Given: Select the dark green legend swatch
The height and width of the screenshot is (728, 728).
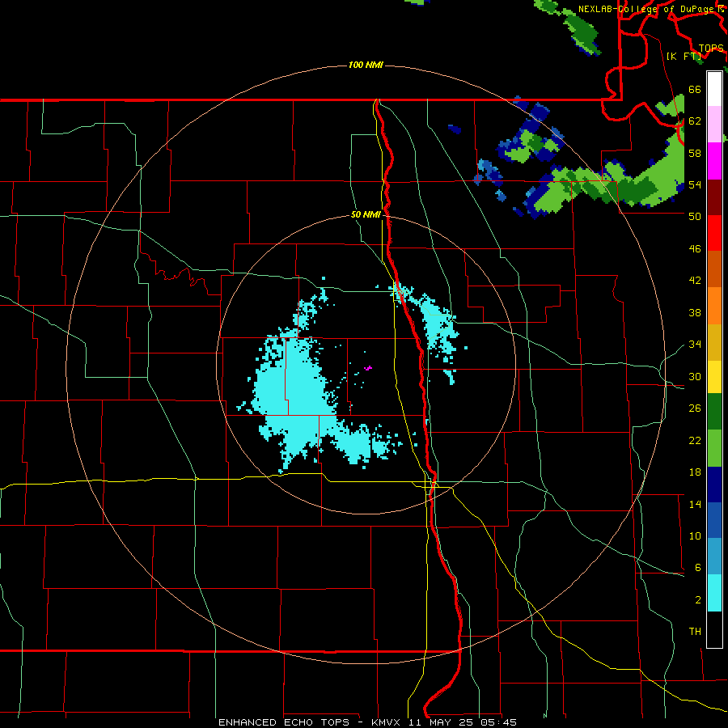Looking at the screenshot, I should (714, 412).
